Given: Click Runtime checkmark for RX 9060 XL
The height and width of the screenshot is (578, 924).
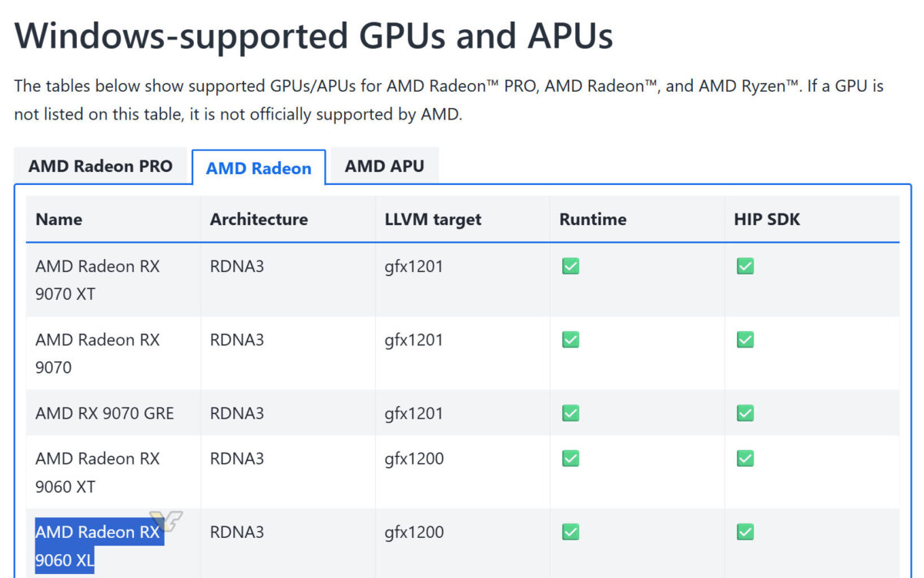Looking at the screenshot, I should tap(570, 532).
